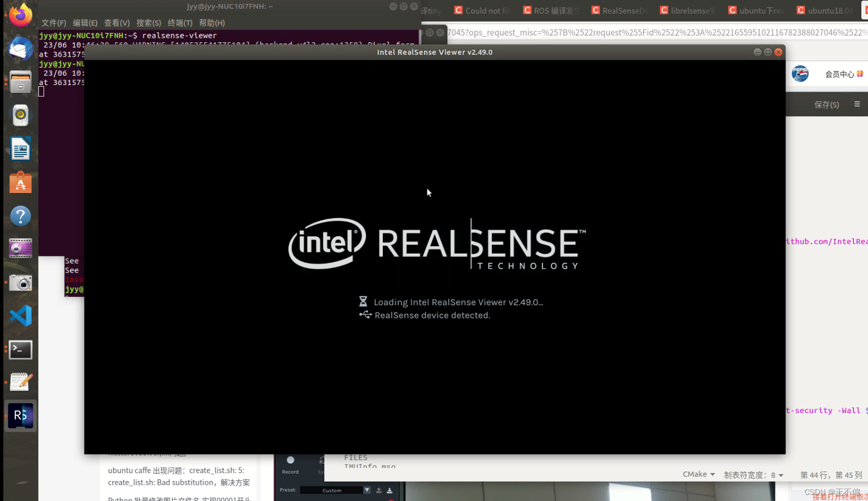Open the 查看(V) terminal menu
Image resolution: width=868 pixels, height=501 pixels.
tap(117, 23)
